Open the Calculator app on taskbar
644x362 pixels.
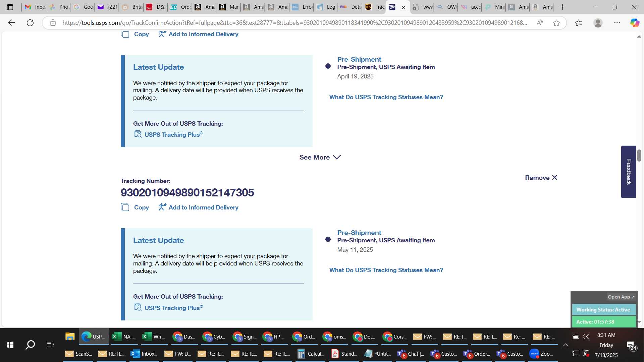311,354
